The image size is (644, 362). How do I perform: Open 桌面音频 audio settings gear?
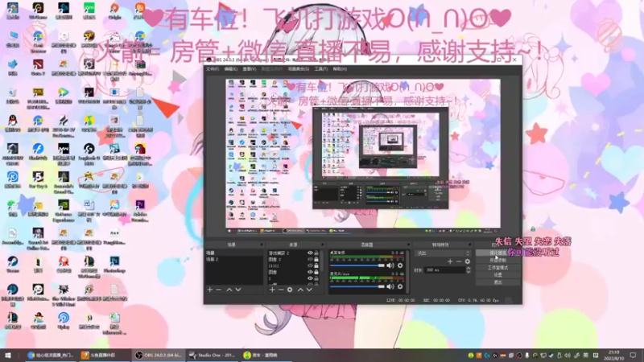[400, 265]
